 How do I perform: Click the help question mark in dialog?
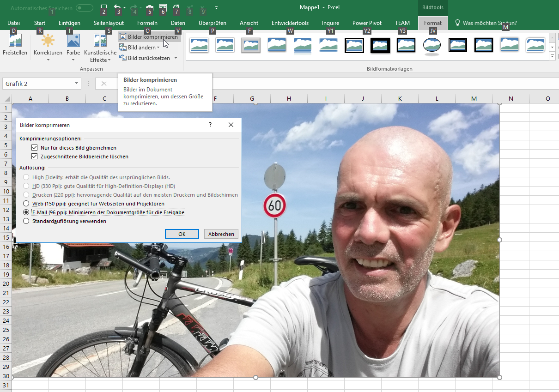(x=210, y=125)
